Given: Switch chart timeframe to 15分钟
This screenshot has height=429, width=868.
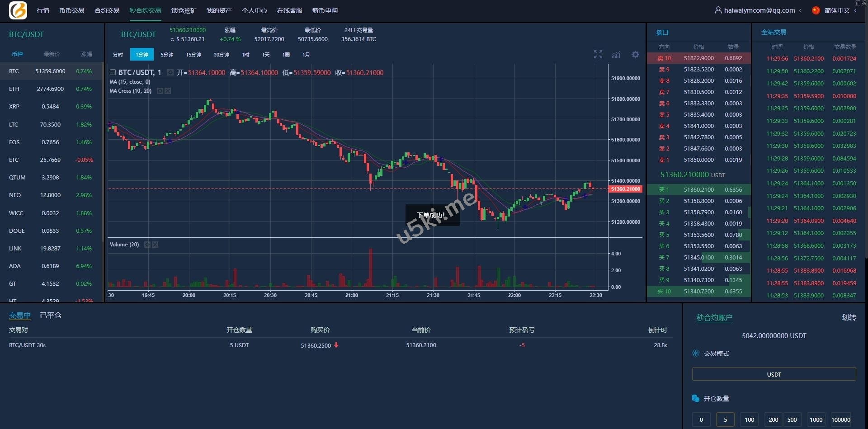Looking at the screenshot, I should [193, 54].
